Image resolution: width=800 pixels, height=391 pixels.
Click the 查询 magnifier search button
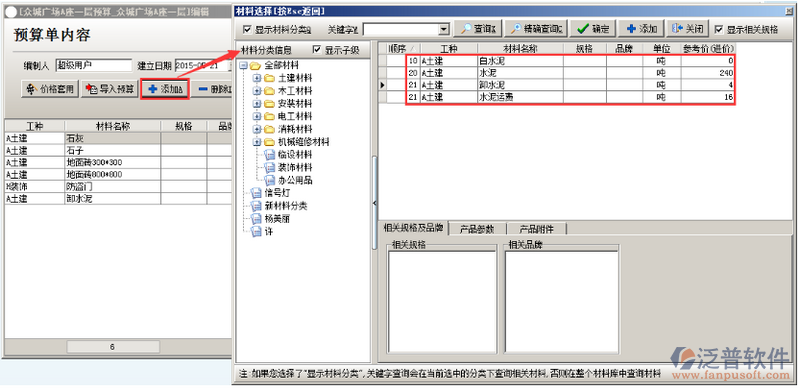(x=478, y=29)
